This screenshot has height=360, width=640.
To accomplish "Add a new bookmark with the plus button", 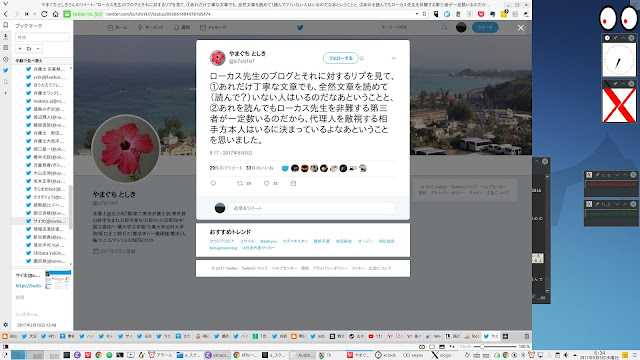I will click(x=20, y=49).
